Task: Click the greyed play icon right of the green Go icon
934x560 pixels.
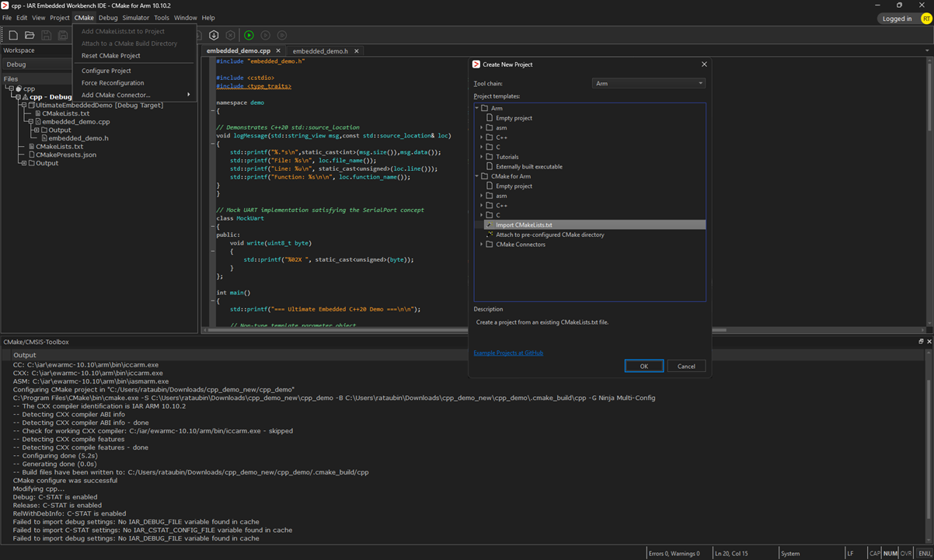Action: pyautogui.click(x=266, y=35)
